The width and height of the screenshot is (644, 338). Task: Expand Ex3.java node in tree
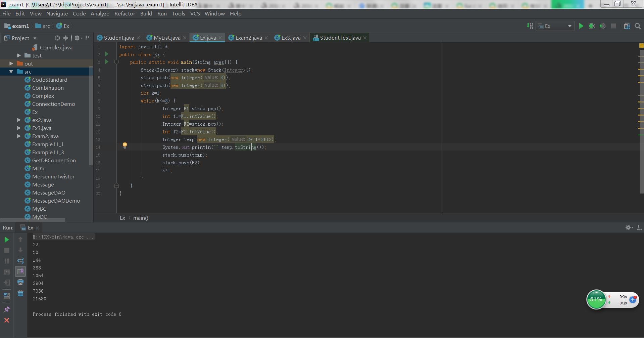pyautogui.click(x=19, y=128)
